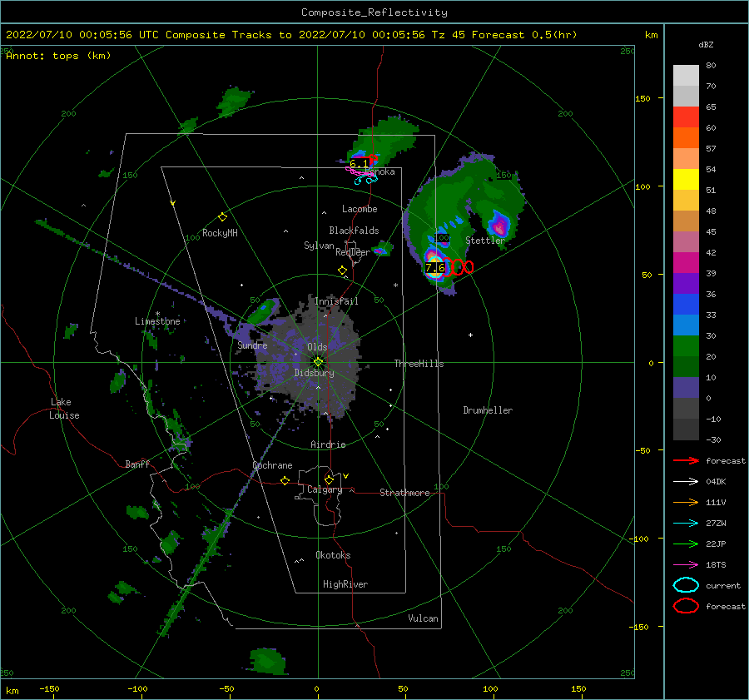Click the rightmost red forecast ellipse near Stettler

468,267
